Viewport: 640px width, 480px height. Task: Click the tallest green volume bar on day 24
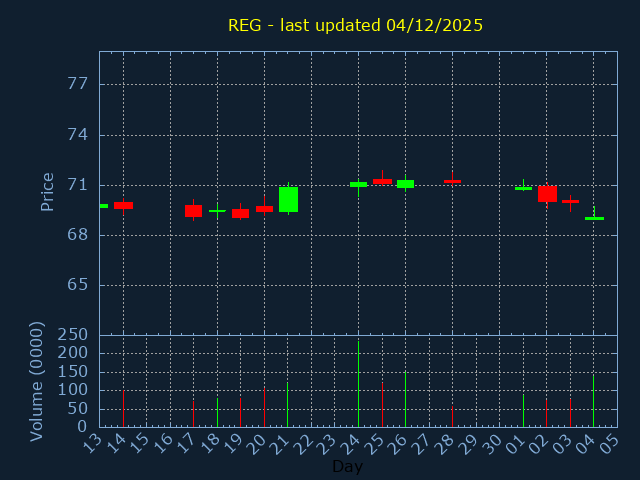point(358,385)
